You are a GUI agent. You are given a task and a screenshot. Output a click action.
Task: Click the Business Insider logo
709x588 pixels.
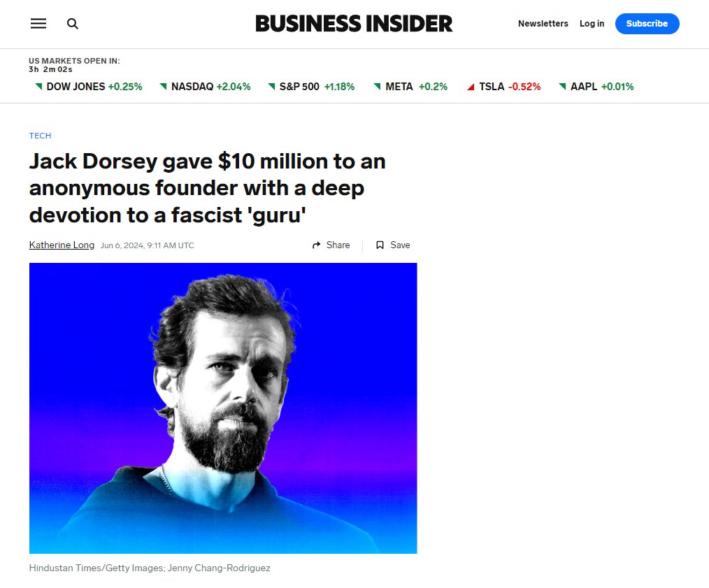pos(354,24)
